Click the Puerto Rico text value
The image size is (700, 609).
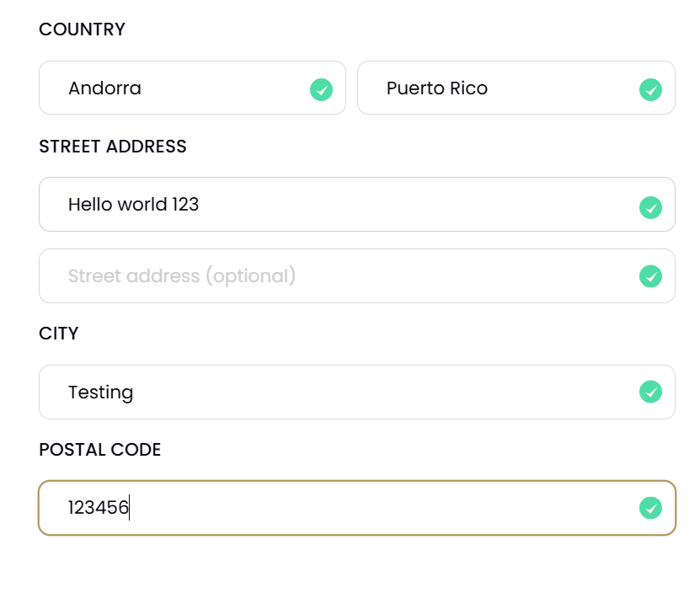tap(437, 88)
